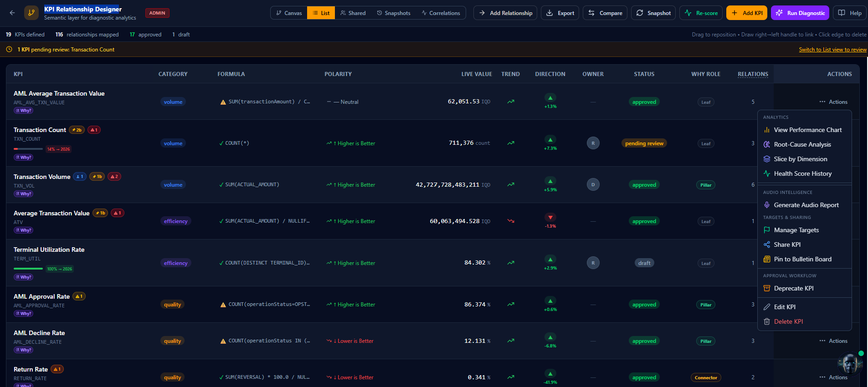Click the assistant avatar bubble at the bottom right

(849, 364)
